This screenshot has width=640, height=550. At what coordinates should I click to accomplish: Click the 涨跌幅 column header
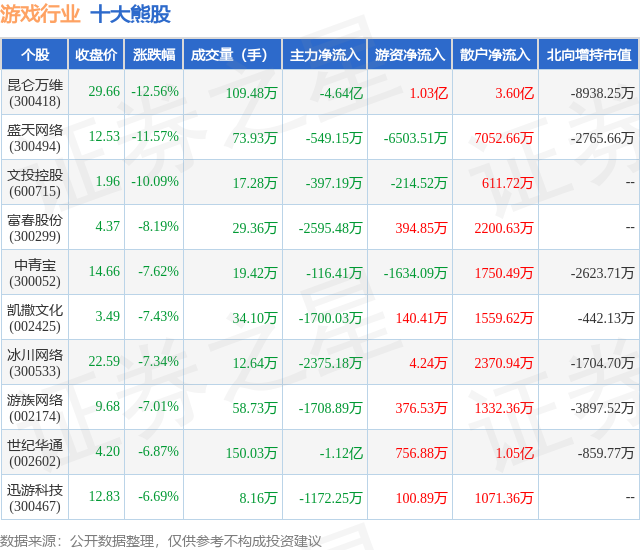pos(154,54)
